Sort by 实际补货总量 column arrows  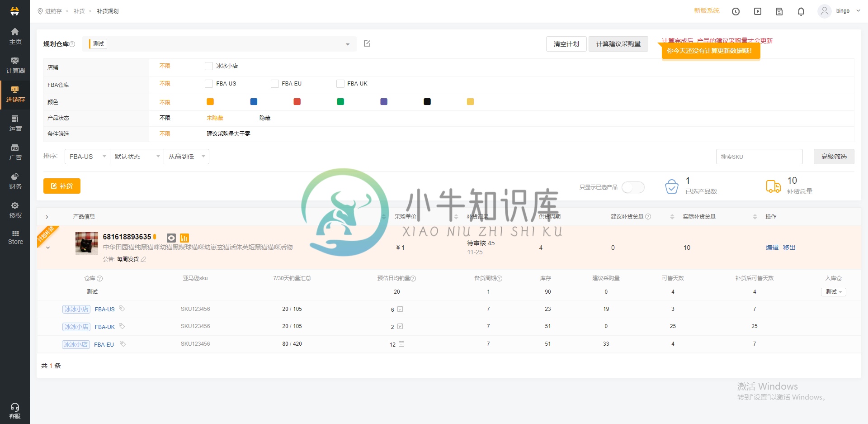click(x=755, y=217)
